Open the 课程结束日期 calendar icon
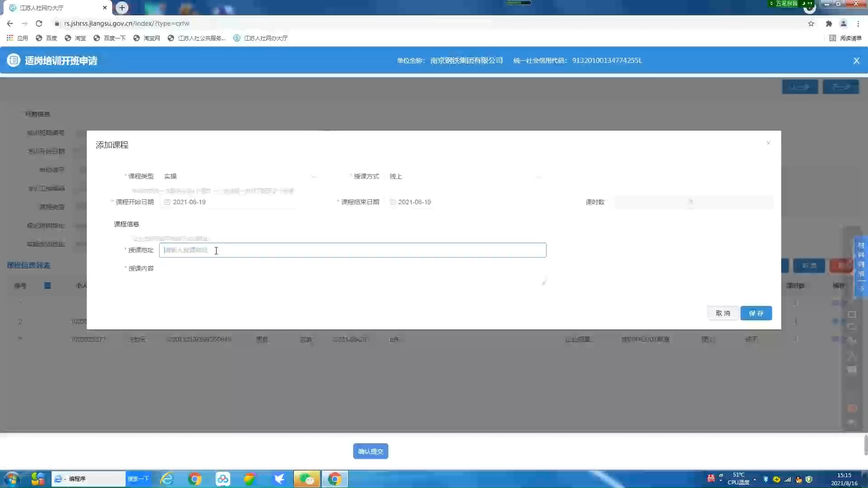The image size is (868, 488). [392, 202]
